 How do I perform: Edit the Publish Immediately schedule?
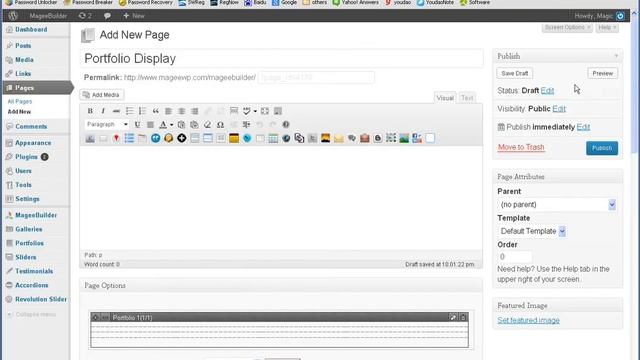coord(583,127)
